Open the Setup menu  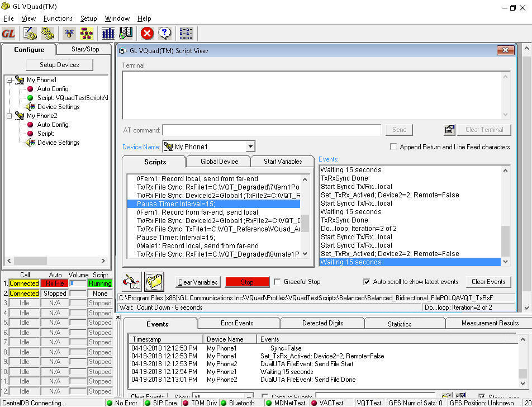88,18
